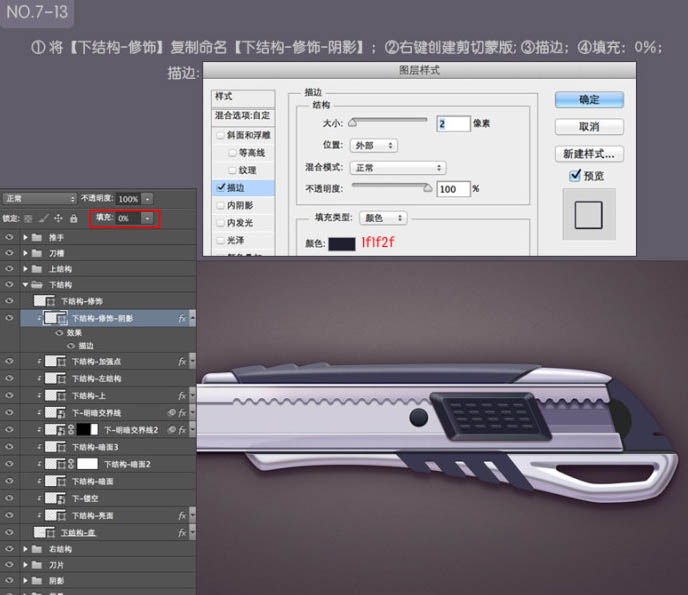Click the folder icon of 刀片 group
Viewport: 688px width, 595px height.
(x=37, y=565)
